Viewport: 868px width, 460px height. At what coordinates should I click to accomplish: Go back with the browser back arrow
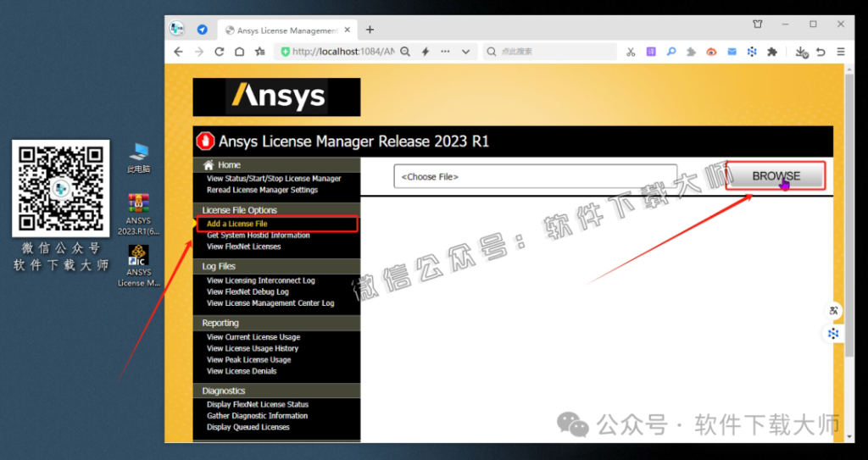click(178, 52)
